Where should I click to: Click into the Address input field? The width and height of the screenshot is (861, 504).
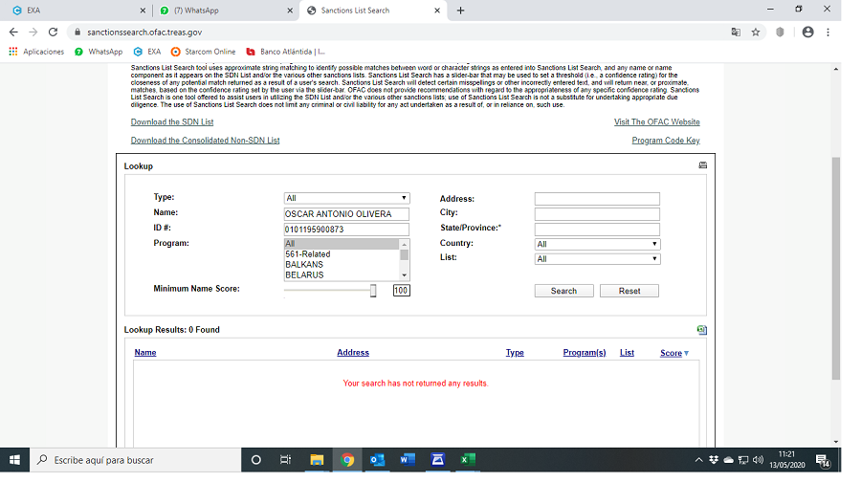tap(597, 199)
